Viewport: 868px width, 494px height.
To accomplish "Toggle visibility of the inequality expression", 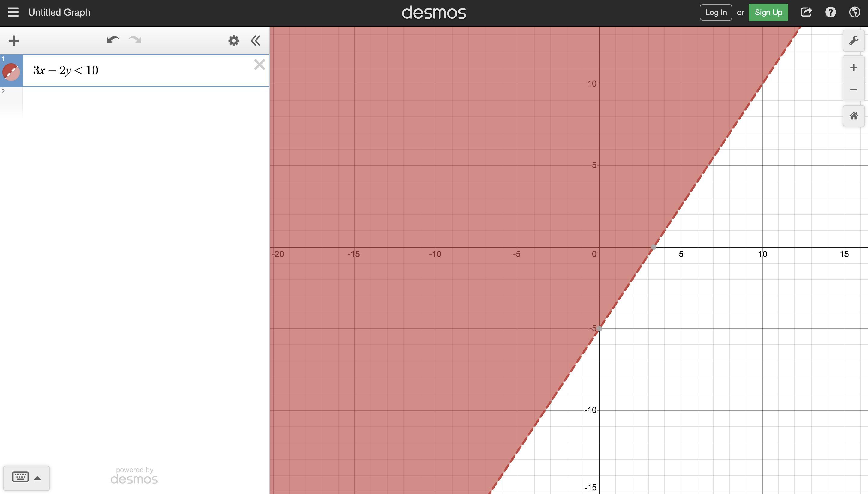I will pyautogui.click(x=11, y=72).
